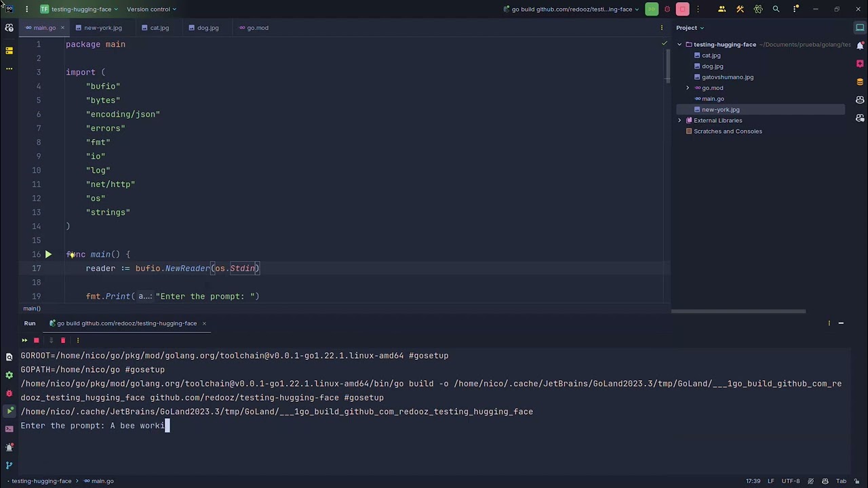Open editor tabs options dots menu

point(662,28)
